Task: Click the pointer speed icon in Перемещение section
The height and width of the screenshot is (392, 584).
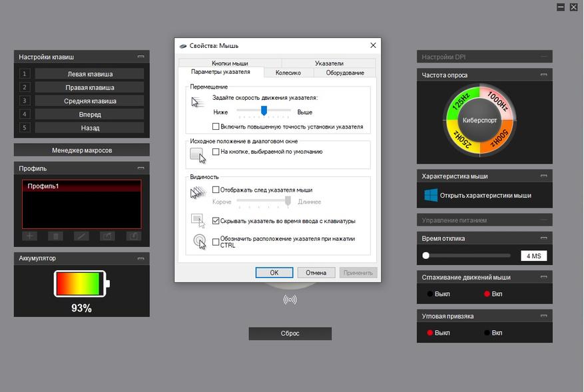Action: click(x=197, y=102)
